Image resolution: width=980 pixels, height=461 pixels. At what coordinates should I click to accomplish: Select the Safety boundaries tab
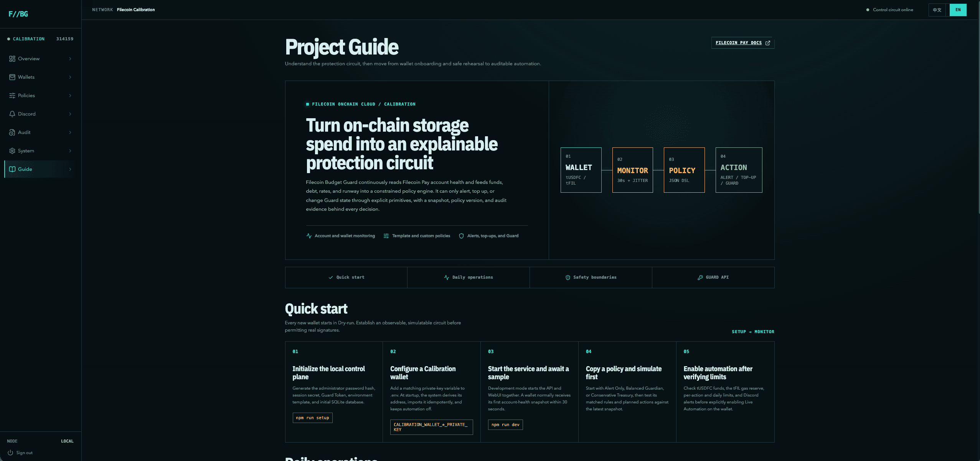pos(591,278)
